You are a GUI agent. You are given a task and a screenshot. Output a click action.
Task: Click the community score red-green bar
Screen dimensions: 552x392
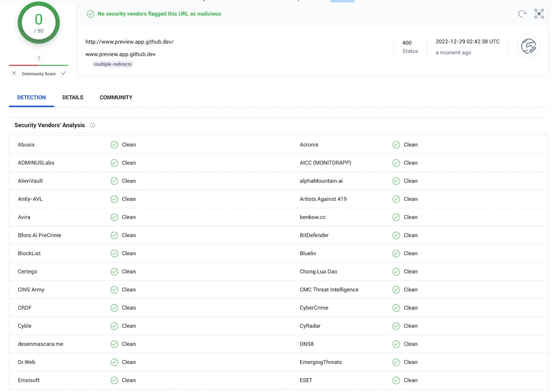click(x=38, y=65)
